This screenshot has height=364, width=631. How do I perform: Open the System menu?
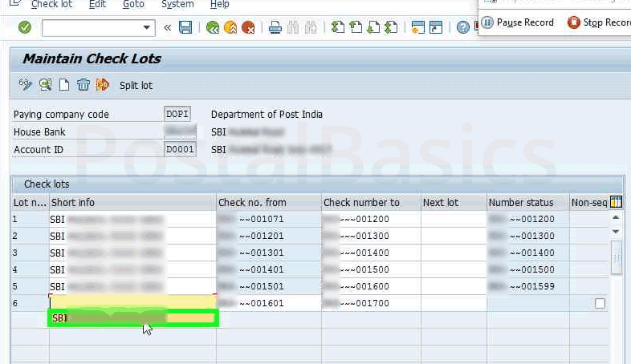[x=177, y=5]
